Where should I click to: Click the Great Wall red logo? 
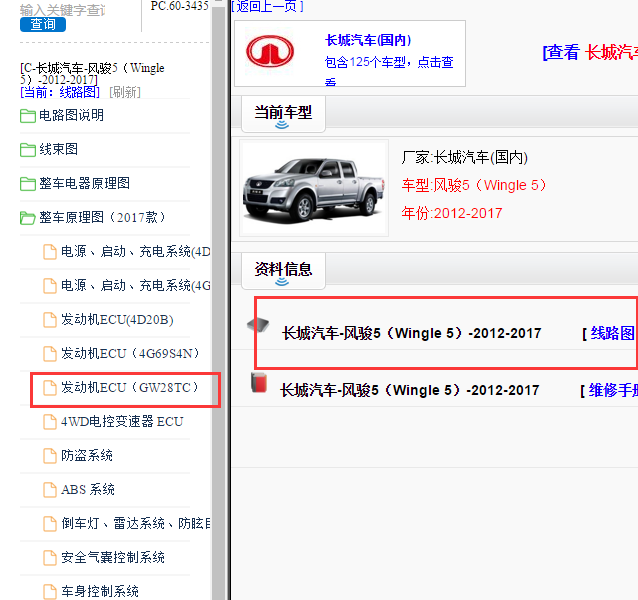click(270, 52)
